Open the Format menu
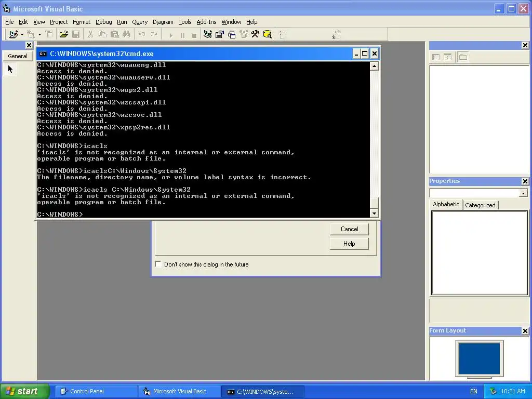This screenshot has width=532, height=399. click(82, 22)
